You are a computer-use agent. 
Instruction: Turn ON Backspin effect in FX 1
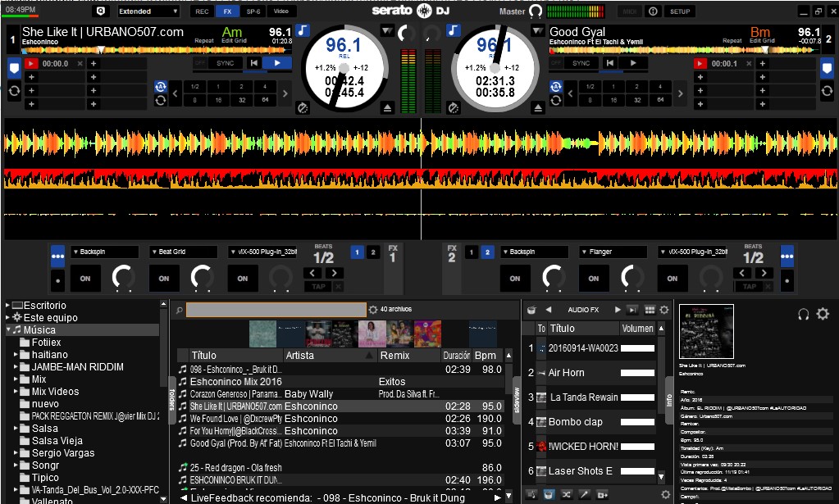coord(85,279)
